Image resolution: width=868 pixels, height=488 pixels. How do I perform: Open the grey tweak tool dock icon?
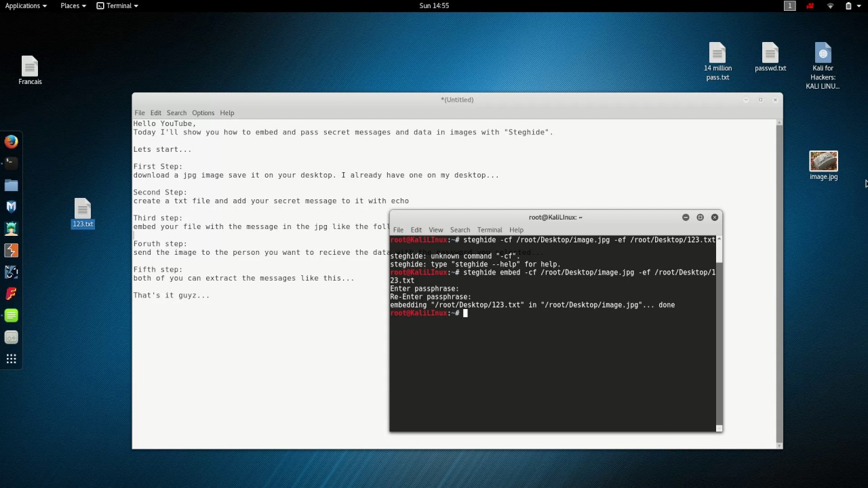(x=11, y=337)
